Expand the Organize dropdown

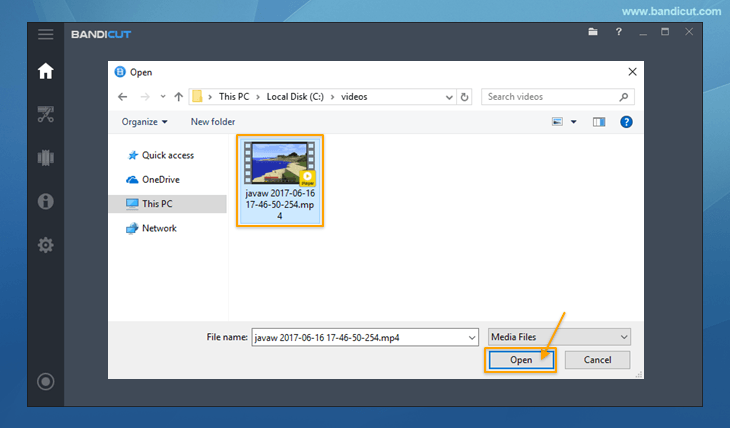(x=144, y=122)
